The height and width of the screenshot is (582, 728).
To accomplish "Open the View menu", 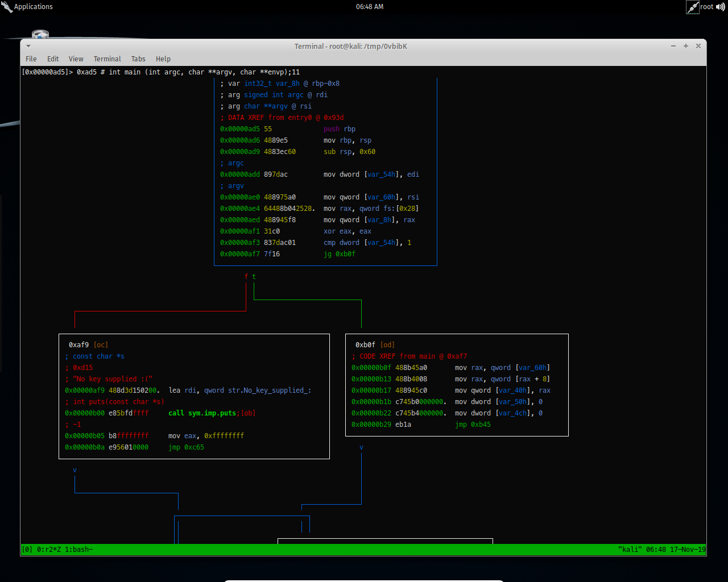I will pyautogui.click(x=76, y=59).
